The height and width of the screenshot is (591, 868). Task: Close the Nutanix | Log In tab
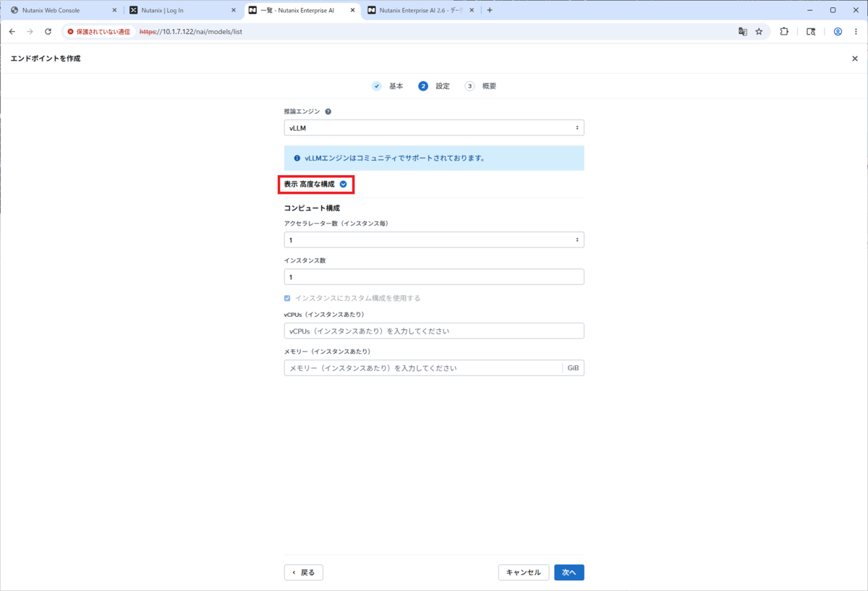click(233, 10)
